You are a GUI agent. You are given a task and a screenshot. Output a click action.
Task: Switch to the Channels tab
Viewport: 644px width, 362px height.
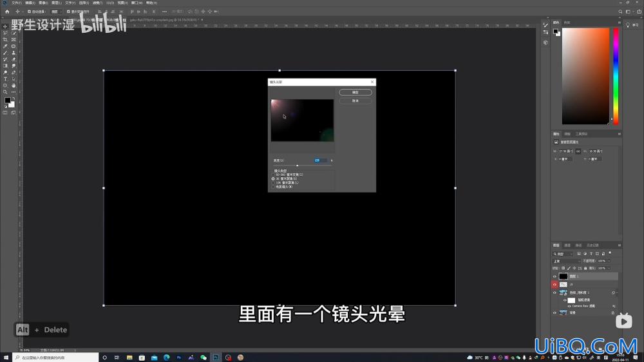pyautogui.click(x=567, y=245)
